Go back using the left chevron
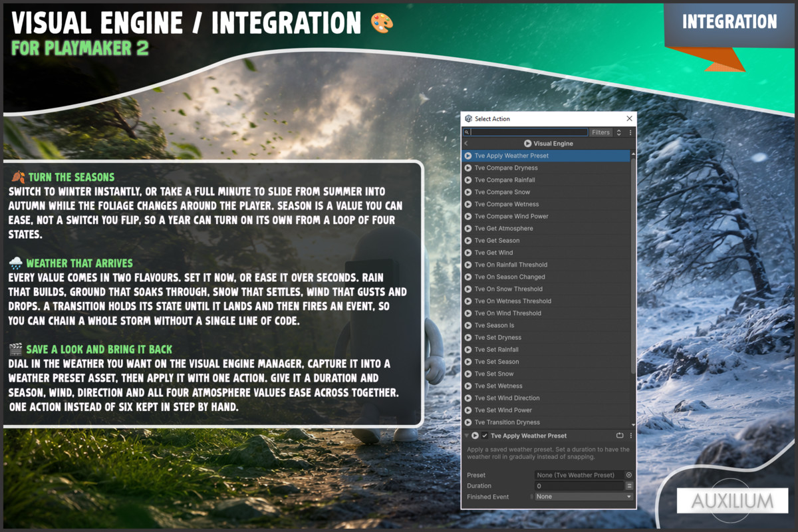Image resolution: width=798 pixels, height=532 pixels. pyautogui.click(x=466, y=144)
